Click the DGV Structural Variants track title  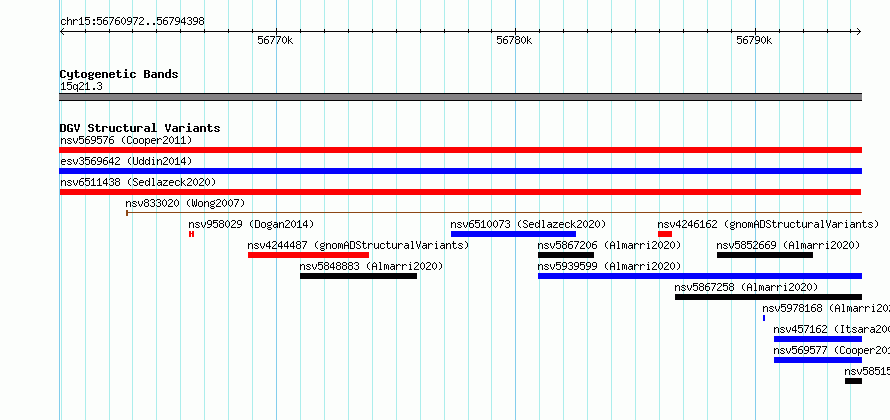[x=140, y=128]
